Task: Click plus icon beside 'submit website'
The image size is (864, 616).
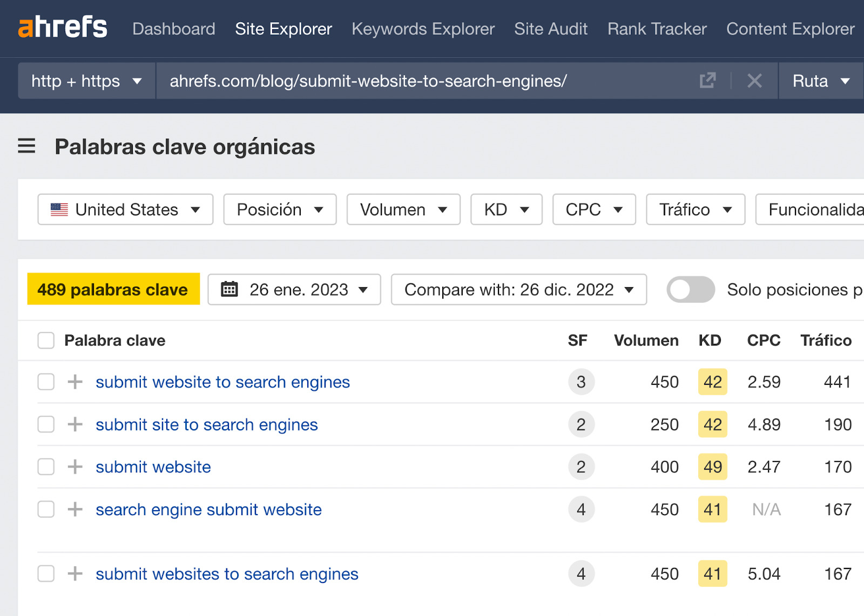Action: coord(75,467)
